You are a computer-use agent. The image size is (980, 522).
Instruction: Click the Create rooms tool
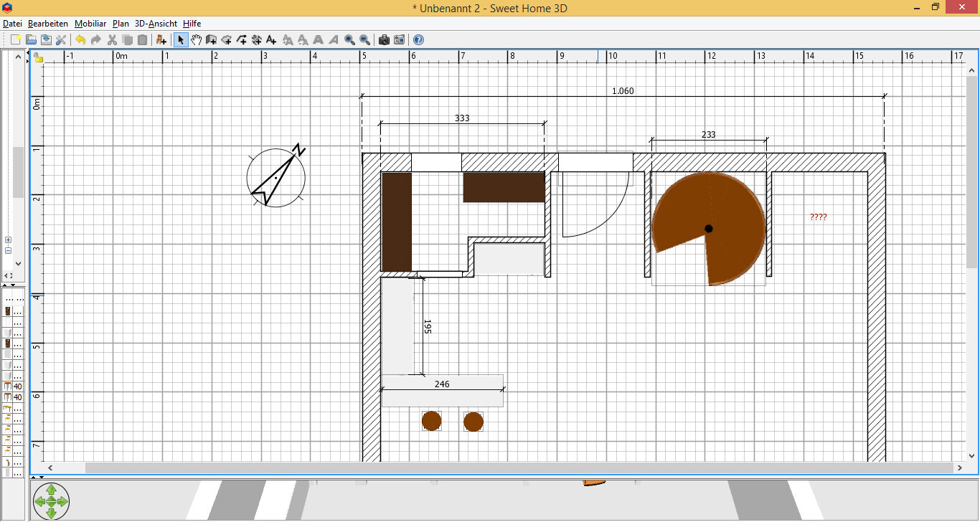click(227, 40)
